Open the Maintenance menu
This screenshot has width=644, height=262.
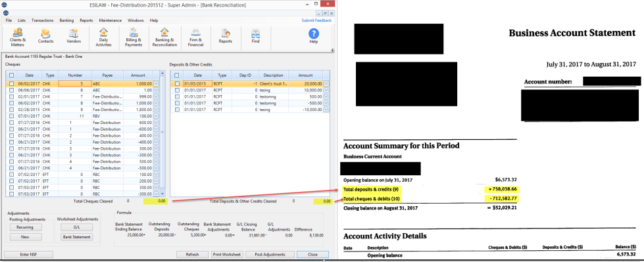(110, 20)
